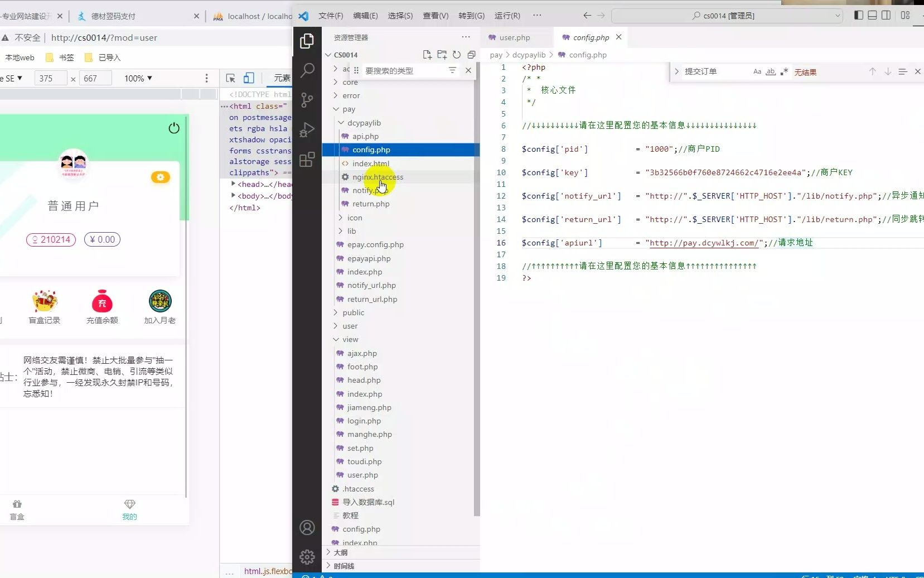
Task: Expand the replace toggle chevron in find widget
Action: pos(676,71)
